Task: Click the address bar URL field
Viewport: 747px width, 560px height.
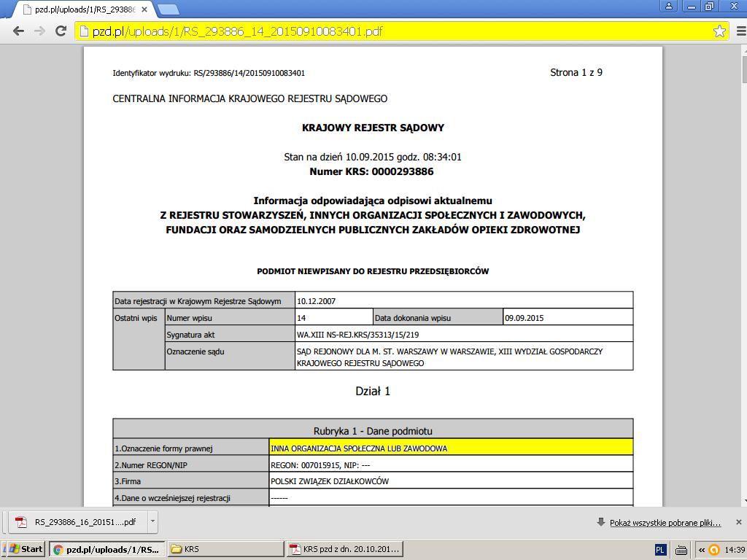Action: coord(402,31)
